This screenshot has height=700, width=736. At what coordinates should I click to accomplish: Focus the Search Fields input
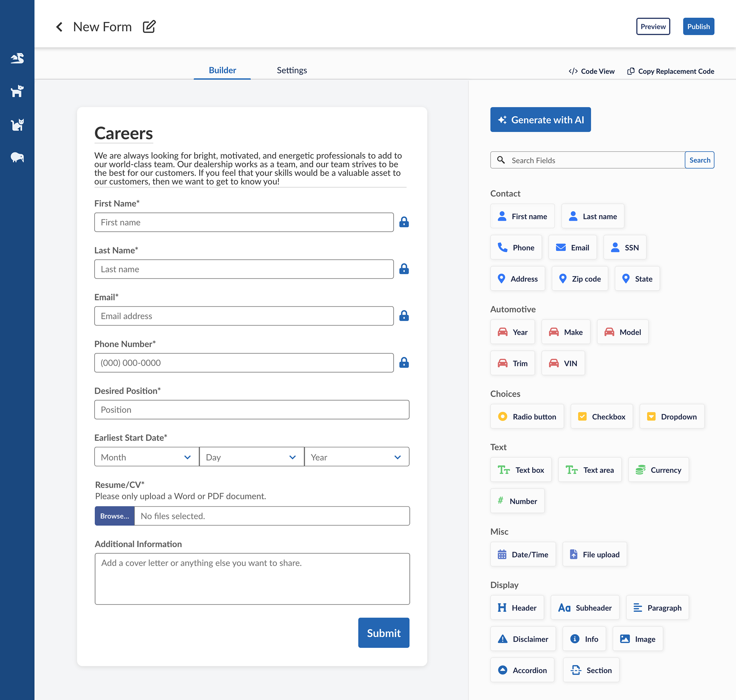588,160
